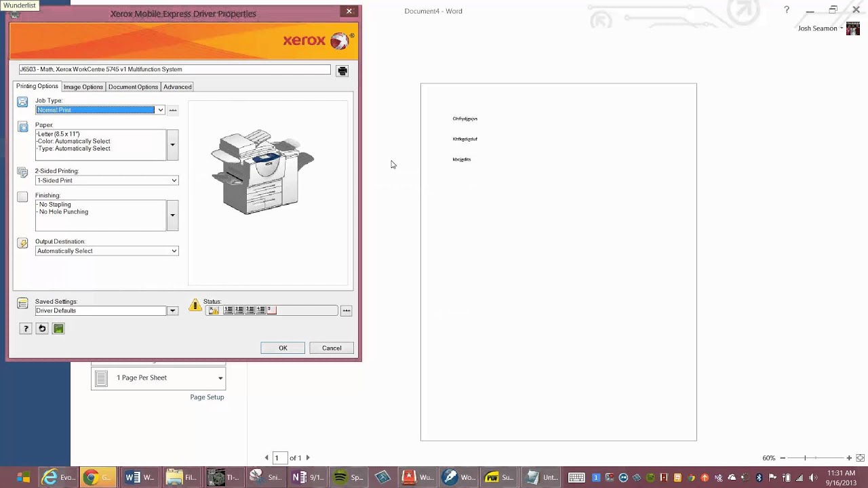Image resolution: width=868 pixels, height=488 pixels.
Task: Go to next page in print preview
Action: [308, 458]
